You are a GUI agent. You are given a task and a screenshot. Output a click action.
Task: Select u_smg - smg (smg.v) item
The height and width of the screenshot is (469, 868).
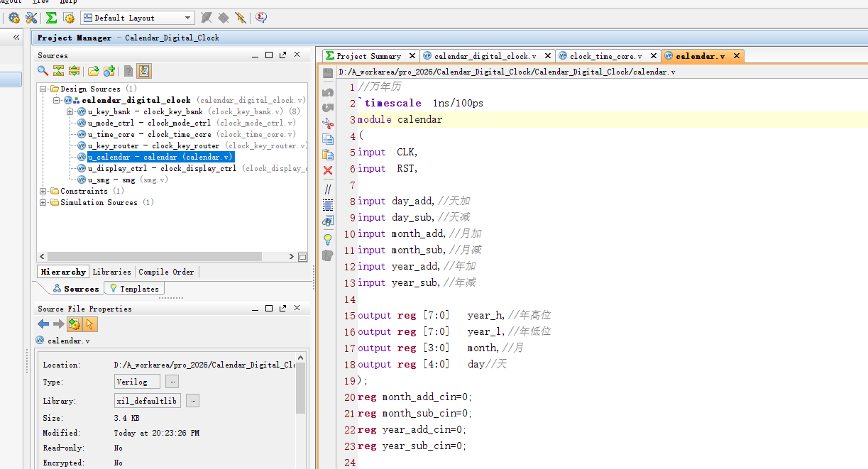click(x=122, y=180)
